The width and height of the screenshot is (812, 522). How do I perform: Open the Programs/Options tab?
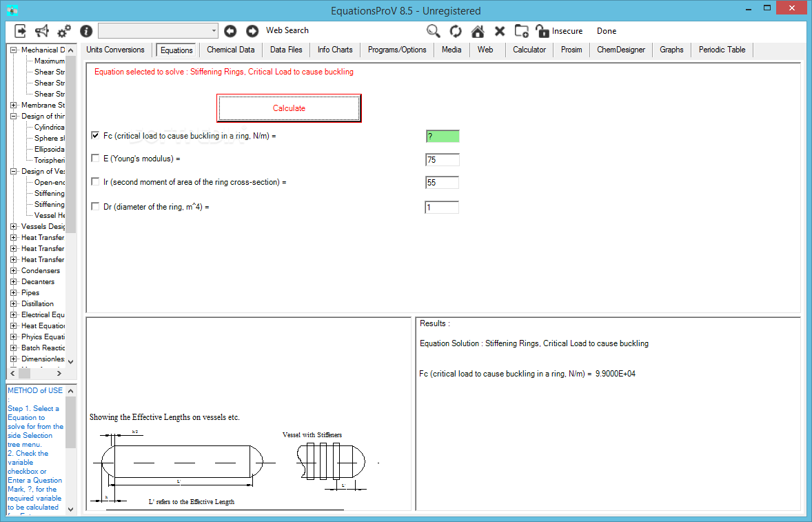click(397, 50)
